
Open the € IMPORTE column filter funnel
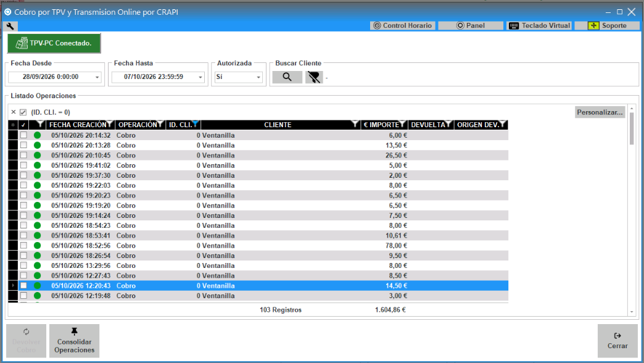402,123
